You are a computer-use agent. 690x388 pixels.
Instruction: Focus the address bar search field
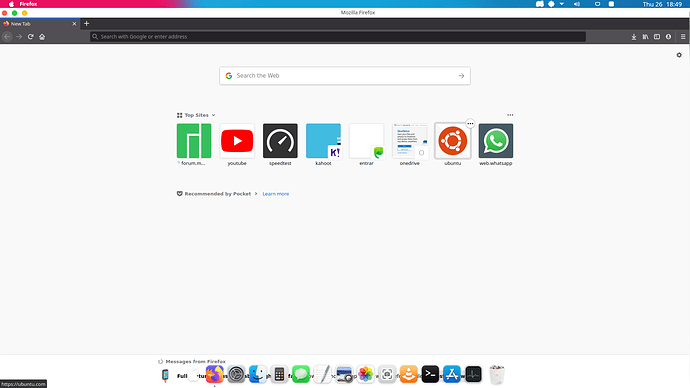[x=338, y=37]
